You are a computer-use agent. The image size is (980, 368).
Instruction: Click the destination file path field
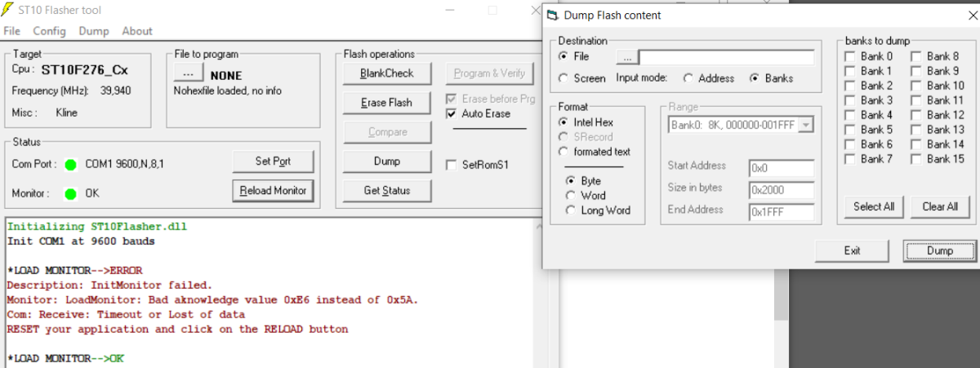[x=726, y=58]
